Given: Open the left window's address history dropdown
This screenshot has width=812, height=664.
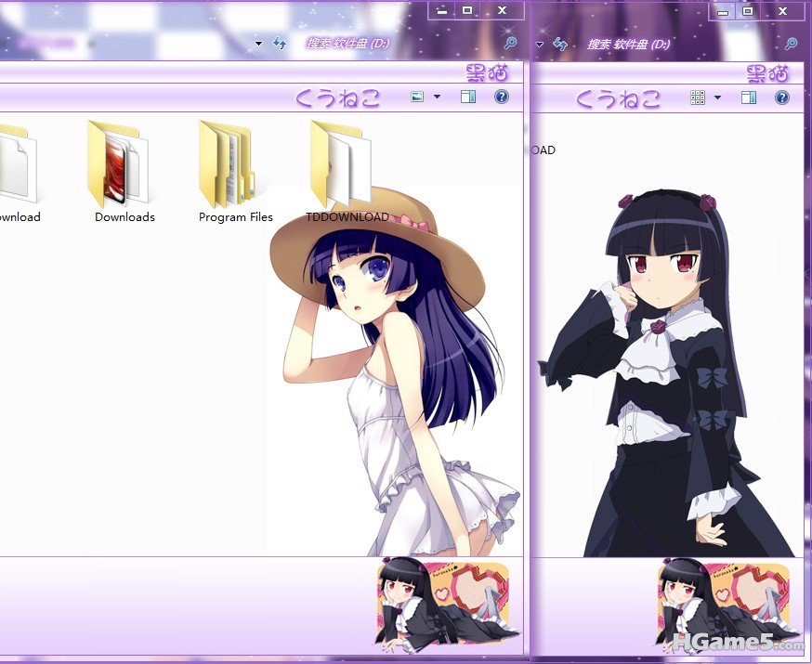Looking at the screenshot, I should tap(258, 44).
